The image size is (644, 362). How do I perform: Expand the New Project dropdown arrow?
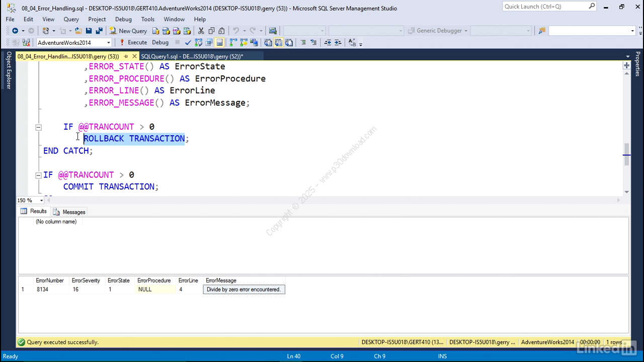53,31
